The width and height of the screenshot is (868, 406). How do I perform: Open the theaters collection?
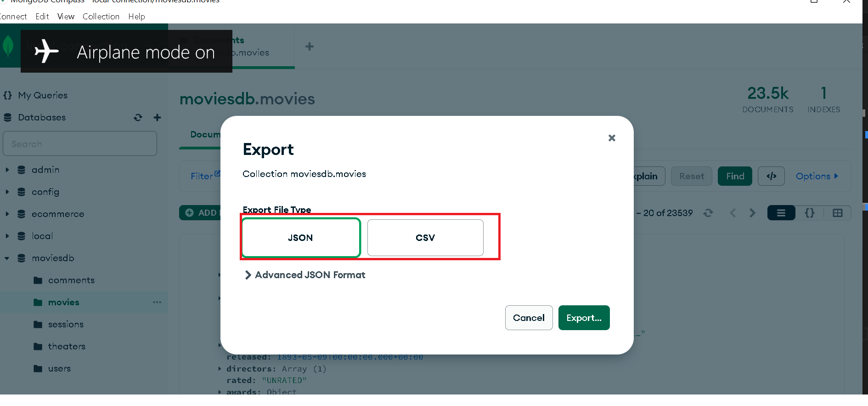[x=67, y=346]
